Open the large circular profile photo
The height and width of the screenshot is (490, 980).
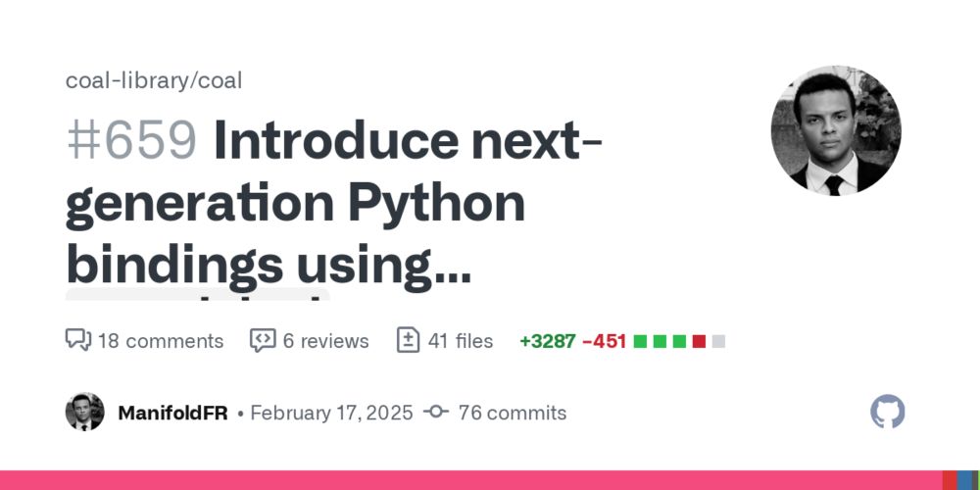pyautogui.click(x=836, y=130)
